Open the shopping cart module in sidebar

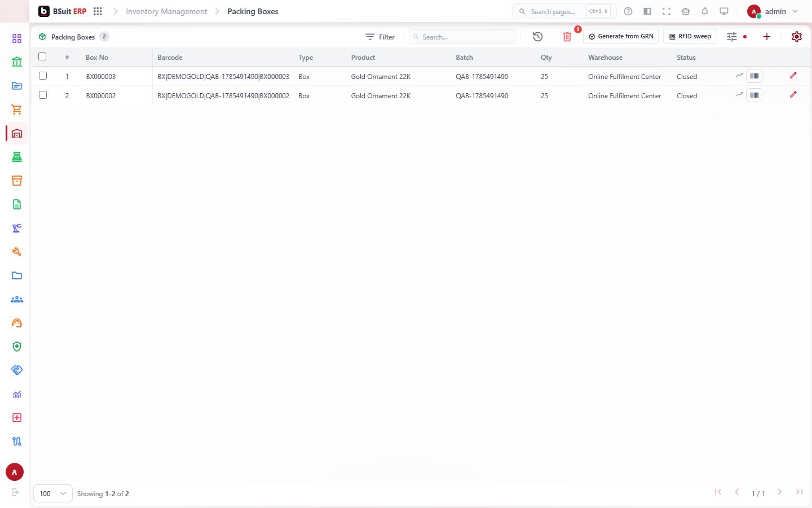pos(17,110)
